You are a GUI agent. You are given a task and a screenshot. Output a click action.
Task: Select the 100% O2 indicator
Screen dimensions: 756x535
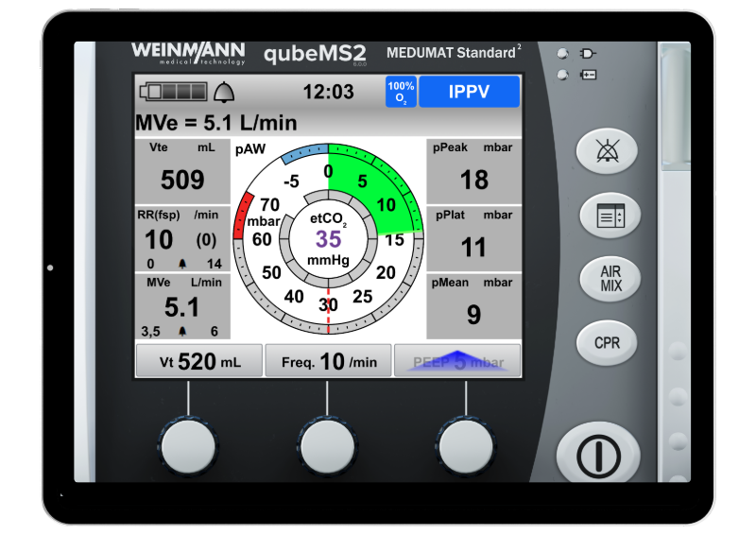click(x=401, y=92)
